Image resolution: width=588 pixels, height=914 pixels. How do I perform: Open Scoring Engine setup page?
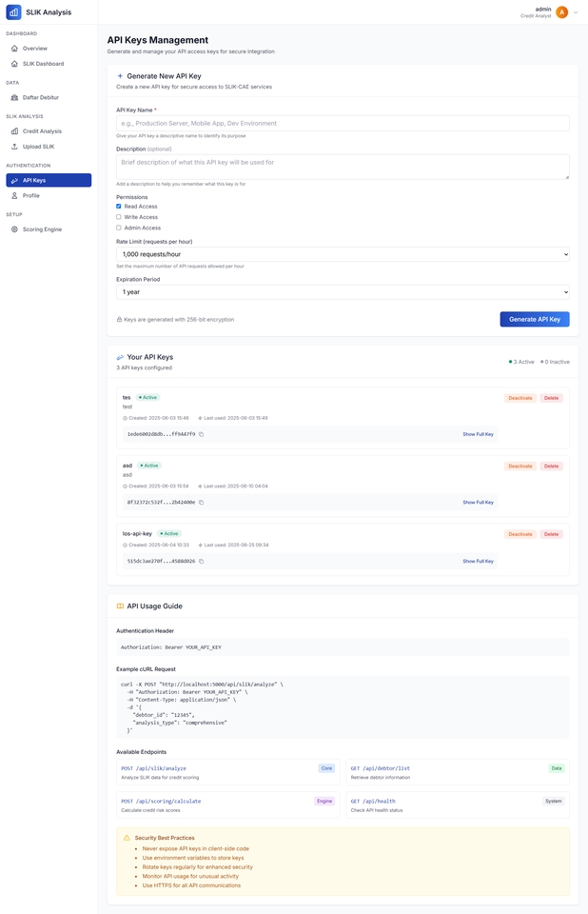(49, 229)
